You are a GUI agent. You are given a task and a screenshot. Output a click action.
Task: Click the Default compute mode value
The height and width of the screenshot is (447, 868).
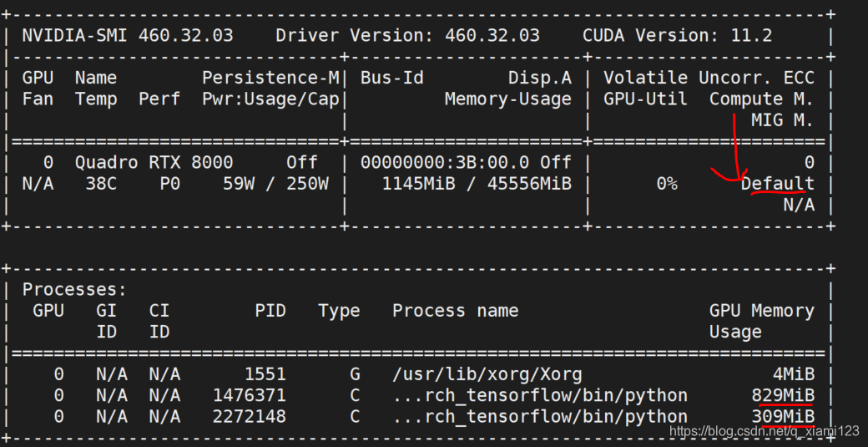tap(778, 184)
